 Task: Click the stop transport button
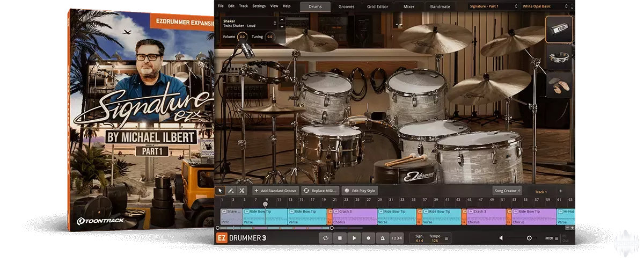(340, 238)
